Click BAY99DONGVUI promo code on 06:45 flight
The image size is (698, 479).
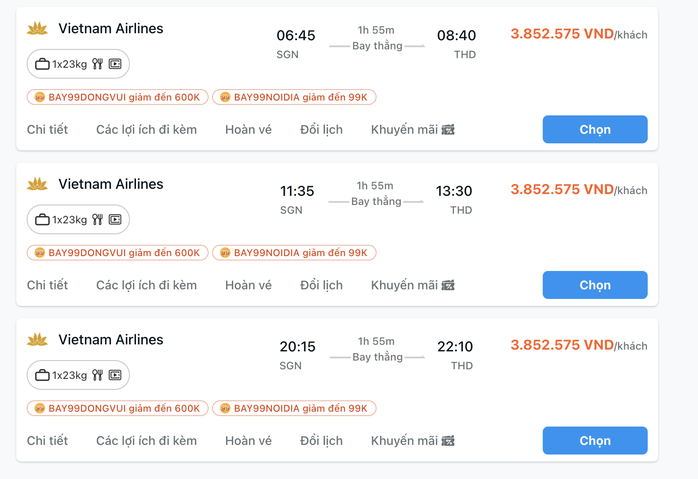(x=118, y=97)
